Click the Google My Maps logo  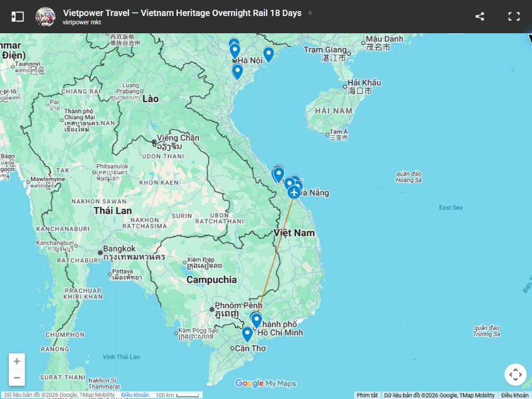click(x=265, y=383)
